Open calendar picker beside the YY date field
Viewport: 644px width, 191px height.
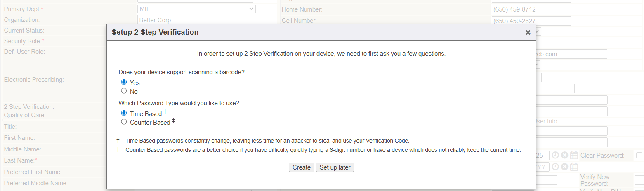[574, 167]
